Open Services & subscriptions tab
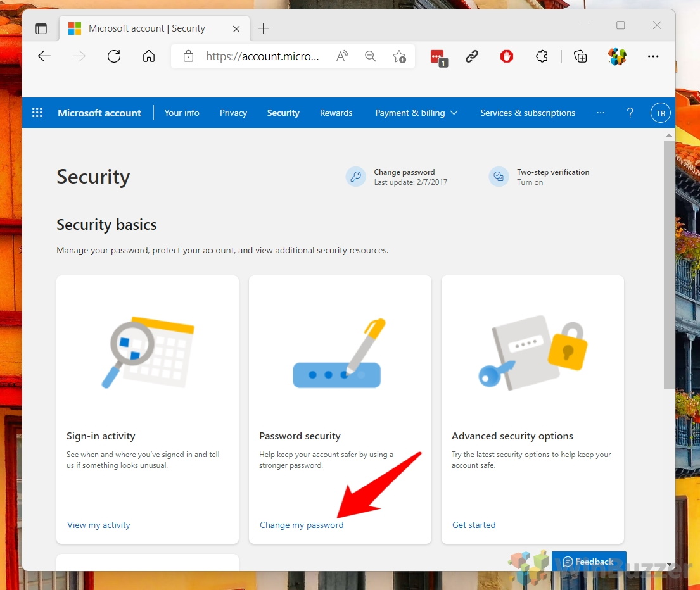This screenshot has height=590, width=700. pyautogui.click(x=528, y=113)
